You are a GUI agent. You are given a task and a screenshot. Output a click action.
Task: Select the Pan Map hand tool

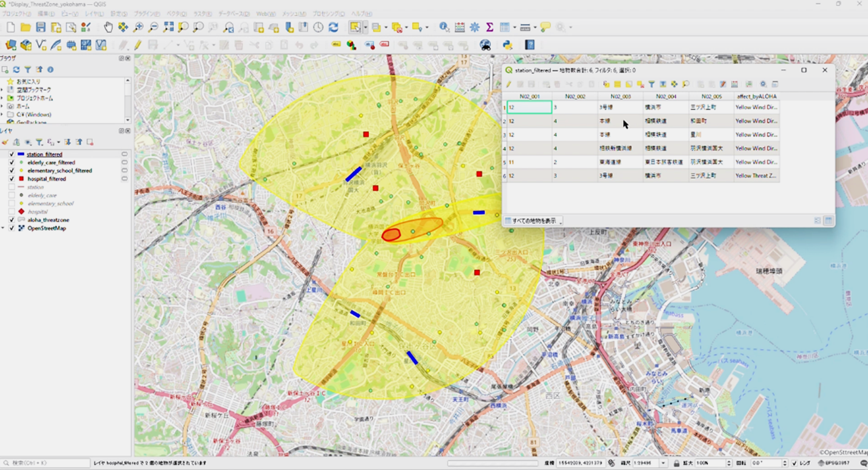[108, 27]
